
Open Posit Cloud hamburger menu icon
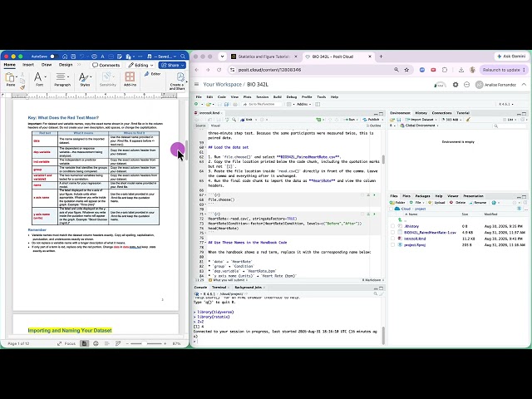point(196,84)
